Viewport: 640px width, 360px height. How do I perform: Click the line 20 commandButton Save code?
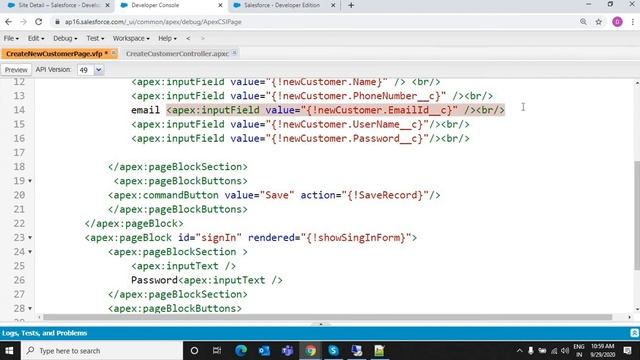[274, 195]
